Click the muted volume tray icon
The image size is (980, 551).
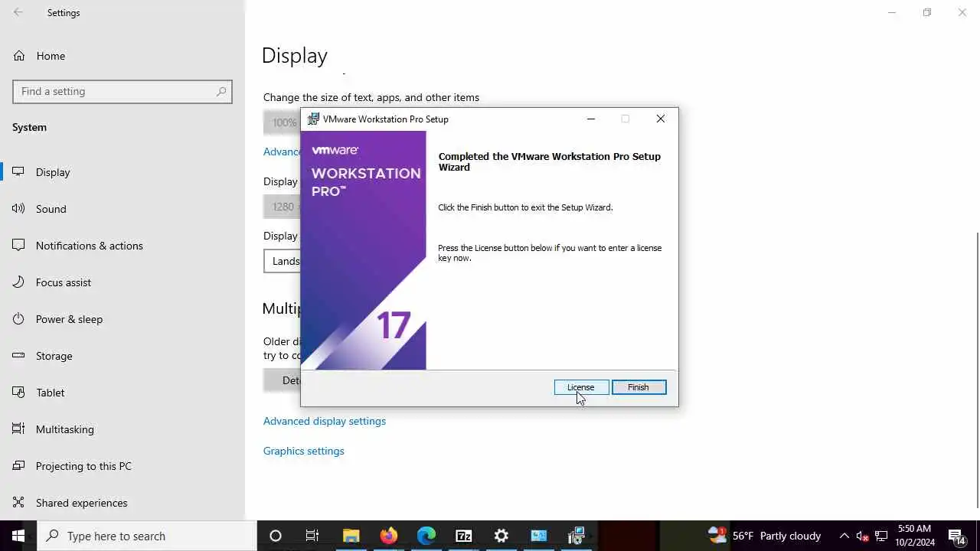pyautogui.click(x=862, y=536)
